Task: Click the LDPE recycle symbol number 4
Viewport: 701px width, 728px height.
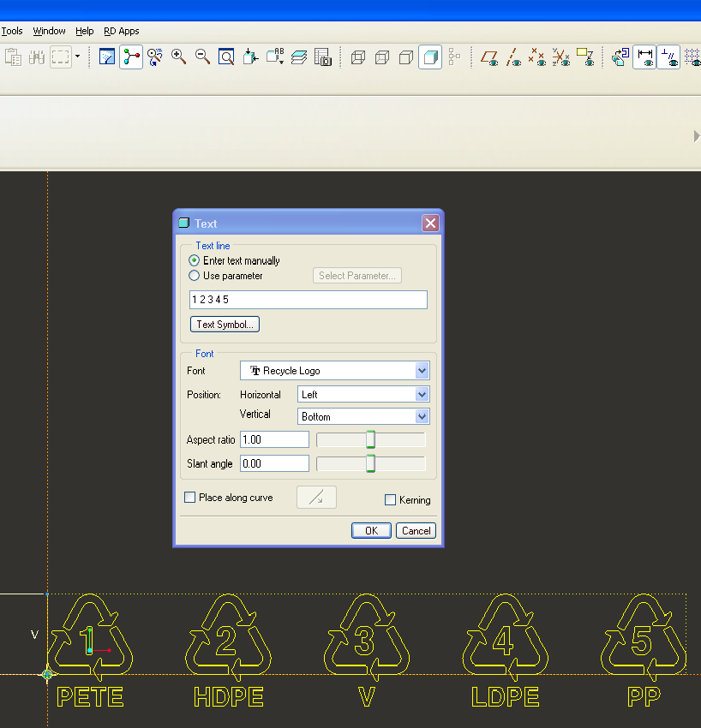Action: tap(505, 639)
